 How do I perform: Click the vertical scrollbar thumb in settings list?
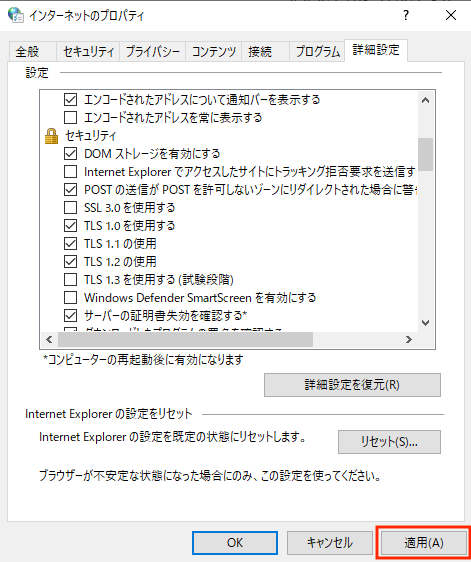point(425,154)
